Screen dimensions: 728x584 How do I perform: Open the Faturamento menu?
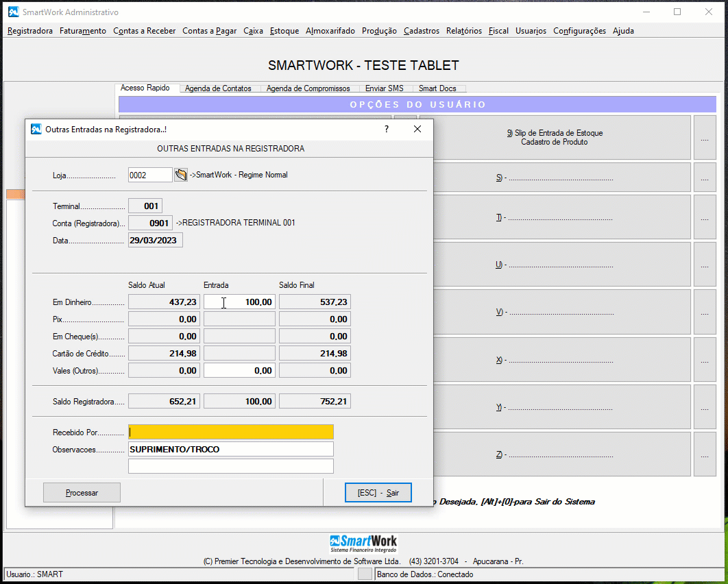tap(83, 31)
